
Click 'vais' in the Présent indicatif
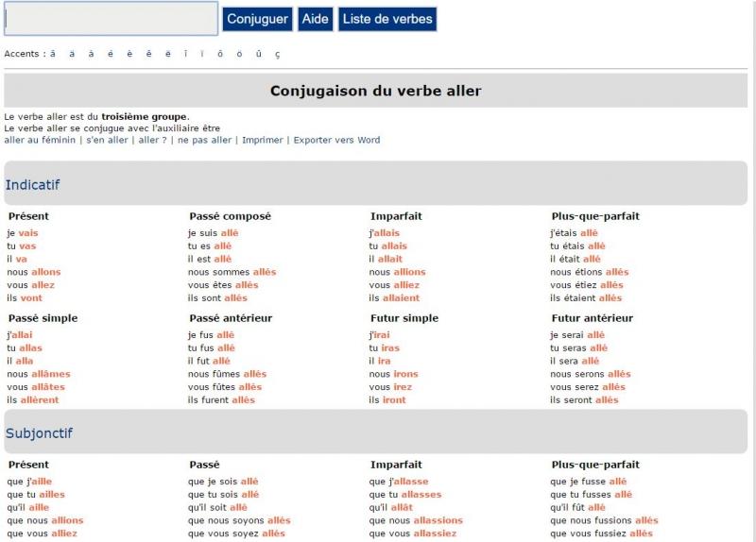(28, 233)
